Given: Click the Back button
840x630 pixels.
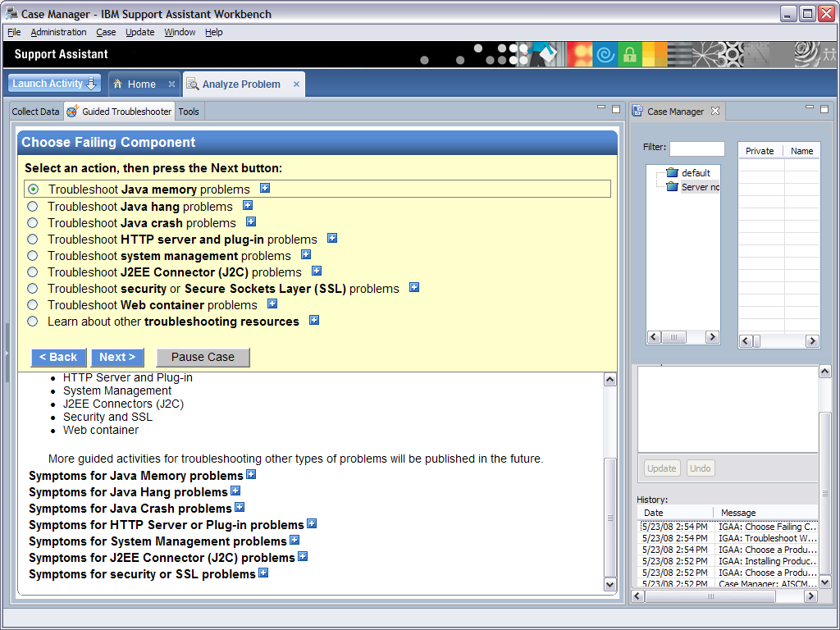Looking at the screenshot, I should click(58, 358).
